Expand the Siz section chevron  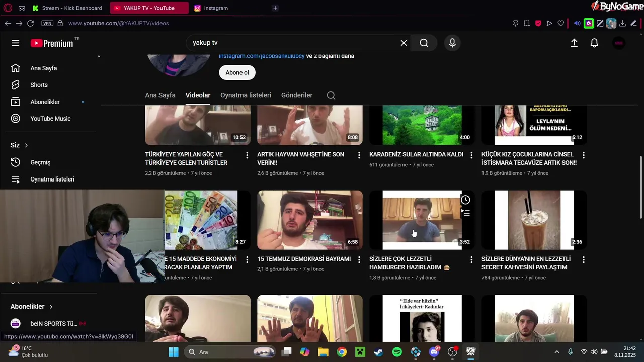[26, 145]
